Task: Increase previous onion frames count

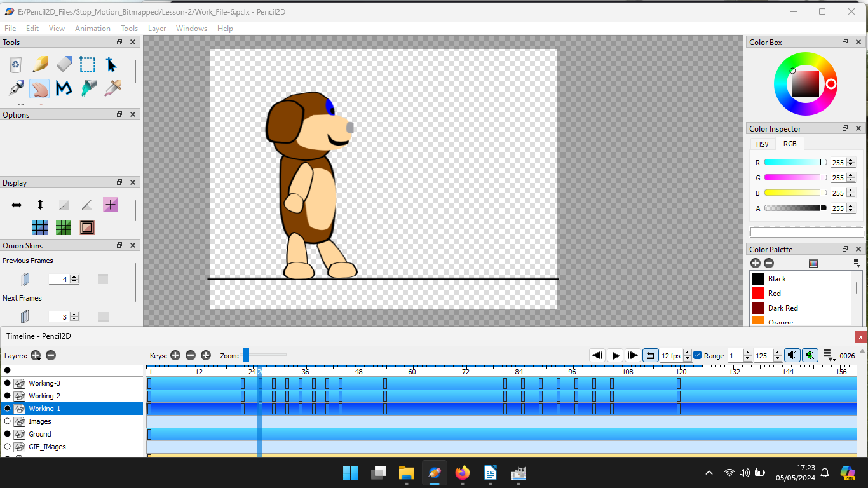Action: pos(74,276)
